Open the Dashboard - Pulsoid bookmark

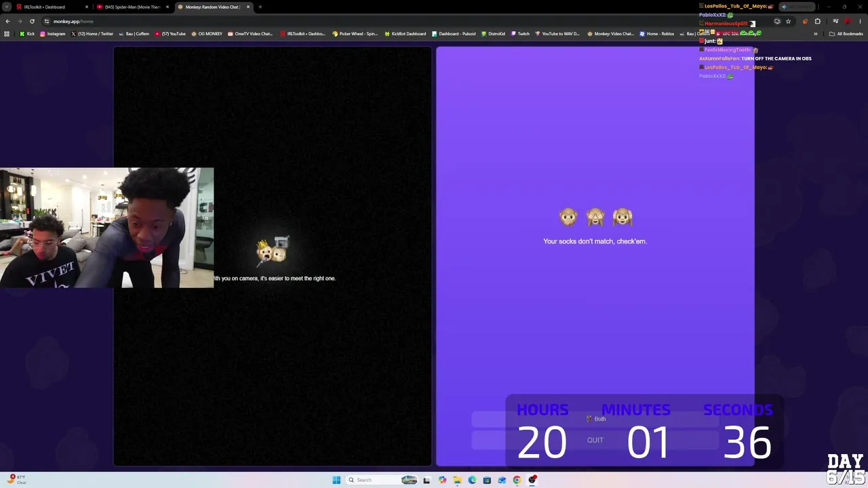pos(454,34)
